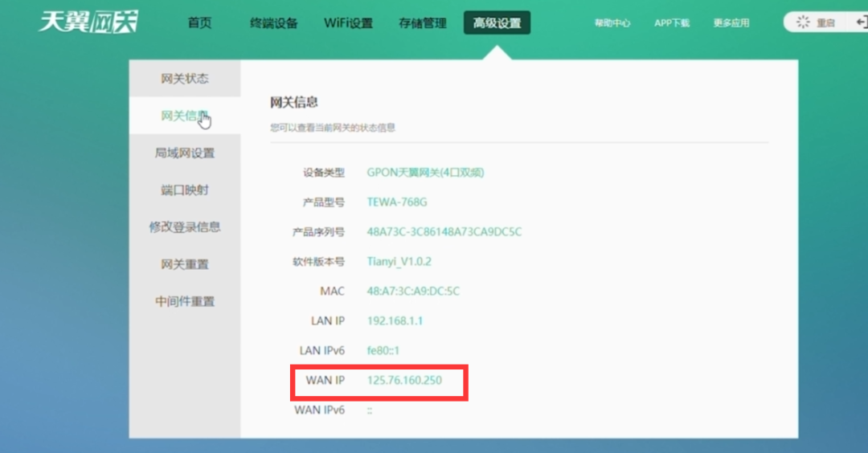Screen dimensions: 868x453
Task: Open the WiFi设置 tab
Action: pos(348,23)
